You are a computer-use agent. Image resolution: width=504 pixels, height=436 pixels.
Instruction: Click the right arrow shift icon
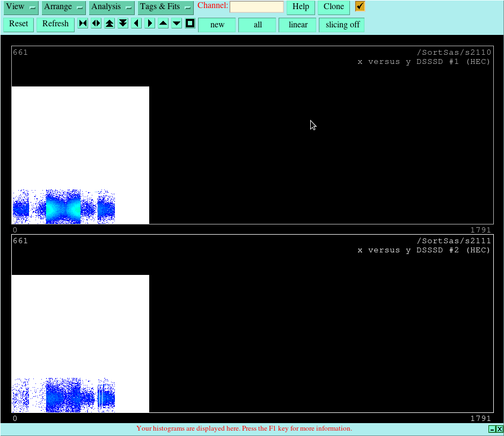pyautogui.click(x=150, y=23)
